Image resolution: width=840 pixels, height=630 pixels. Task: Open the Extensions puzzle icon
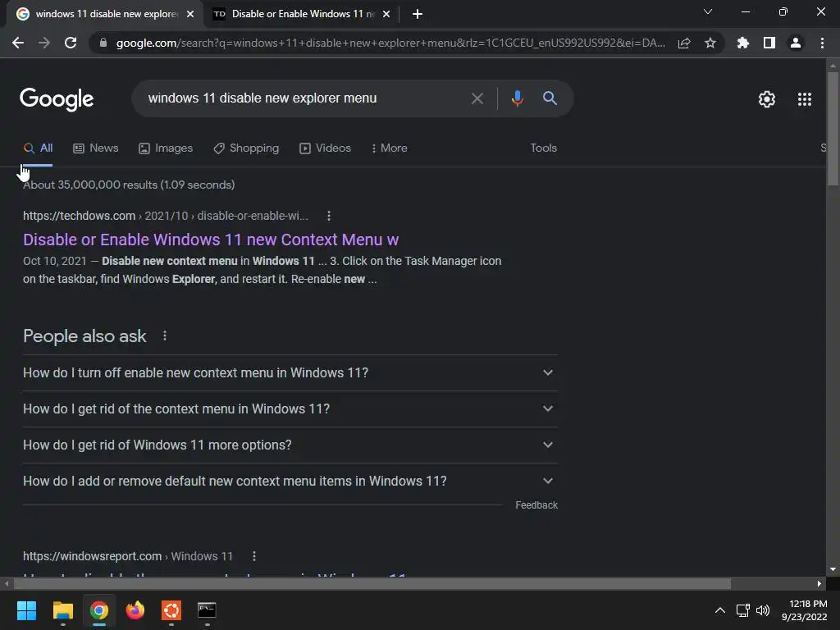pos(742,43)
